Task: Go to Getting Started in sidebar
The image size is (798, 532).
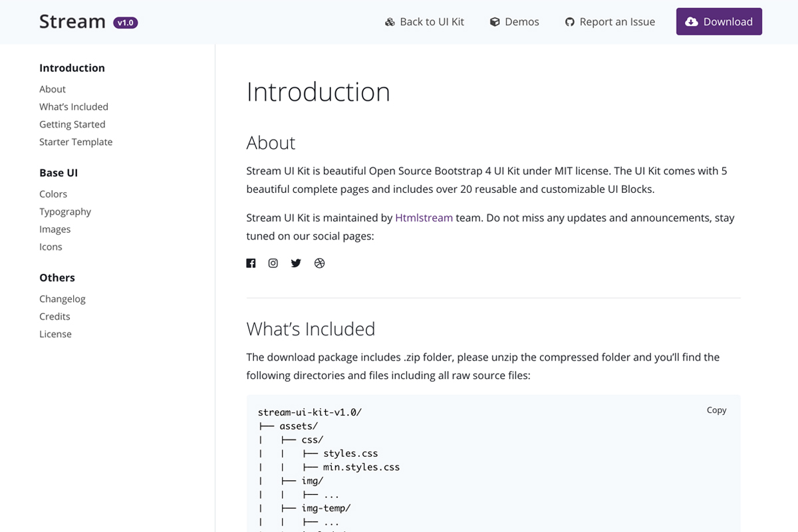Action: [72, 124]
